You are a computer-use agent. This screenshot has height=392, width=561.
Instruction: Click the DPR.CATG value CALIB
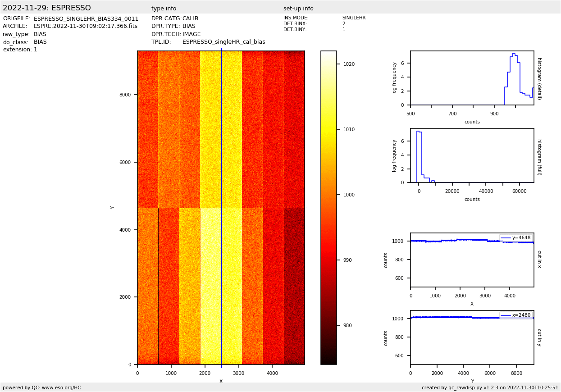click(x=190, y=19)
